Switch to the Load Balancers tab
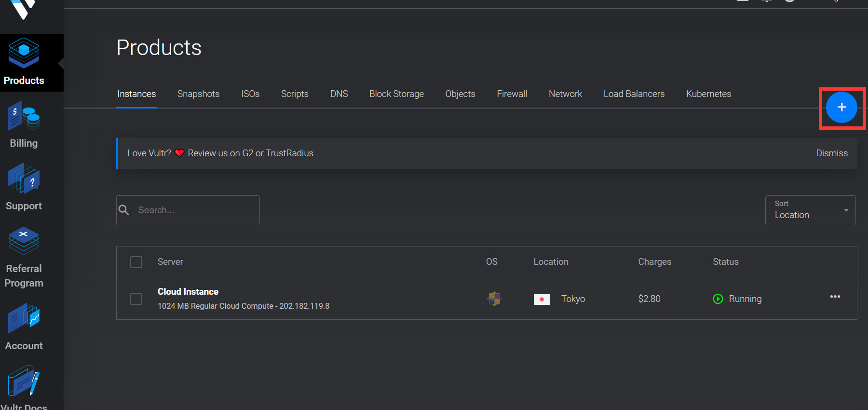Screen dimensions: 868x410 pyautogui.click(x=634, y=94)
